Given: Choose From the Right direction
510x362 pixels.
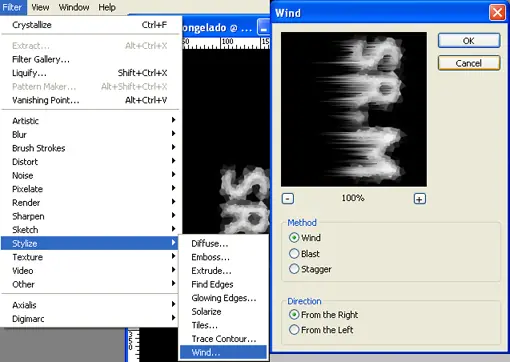Looking at the screenshot, I should (294, 315).
